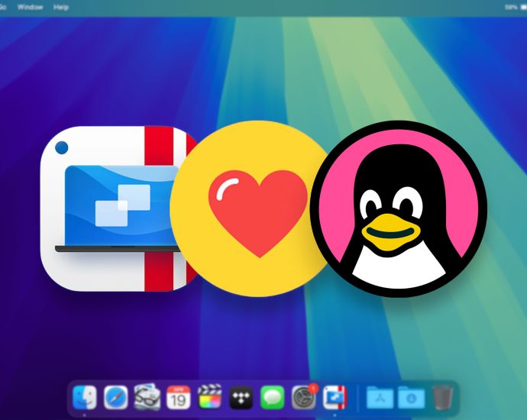The height and width of the screenshot is (420, 527).
Task: Open Finder from the dock
Action: click(84, 397)
